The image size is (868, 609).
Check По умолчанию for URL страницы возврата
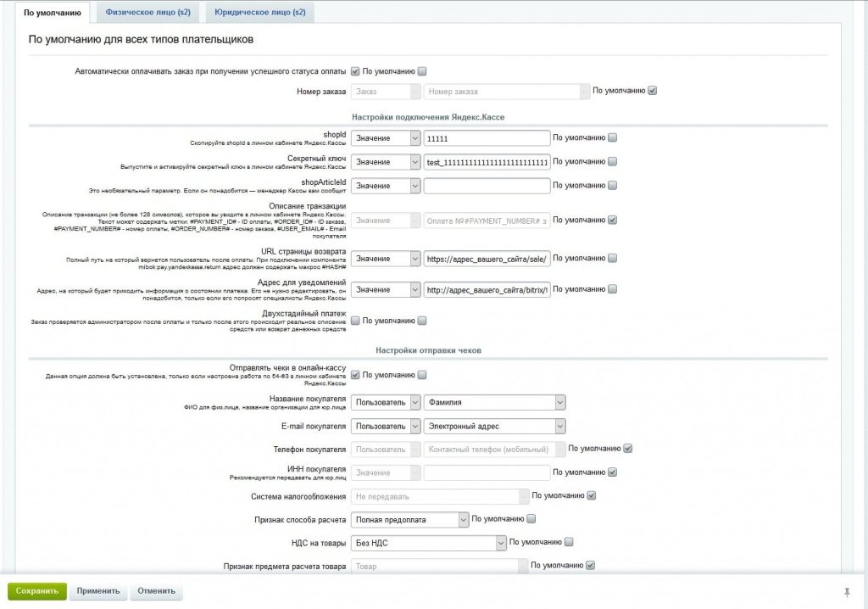[612, 258]
